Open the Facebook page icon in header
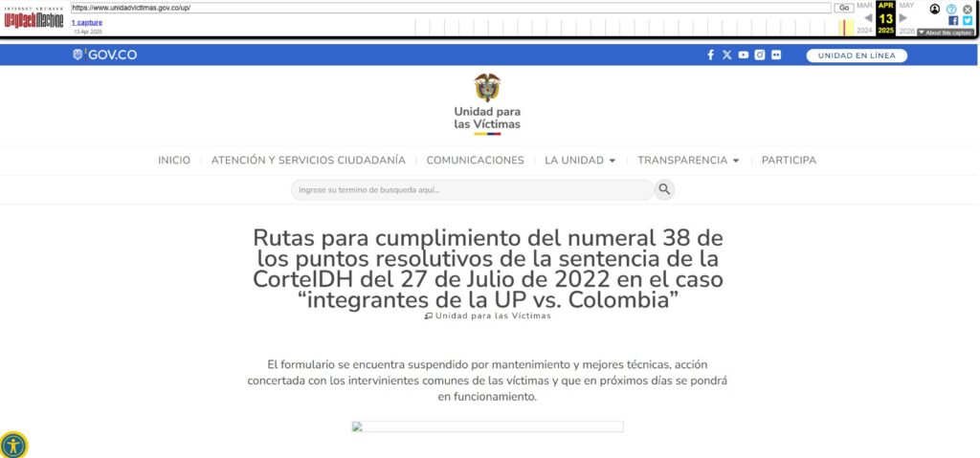This screenshot has width=980, height=458. pyautogui.click(x=711, y=55)
